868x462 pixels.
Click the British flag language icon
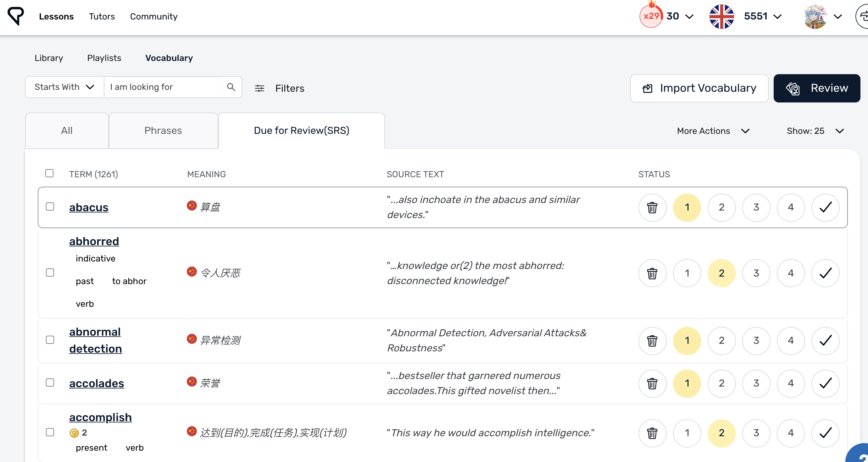click(721, 16)
